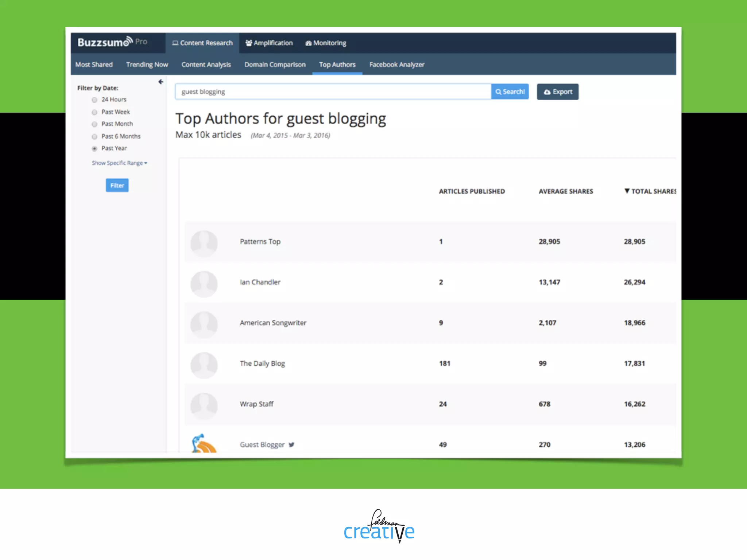Click the Ian Chandler placeholder avatar
The height and width of the screenshot is (560, 747).
(204, 284)
